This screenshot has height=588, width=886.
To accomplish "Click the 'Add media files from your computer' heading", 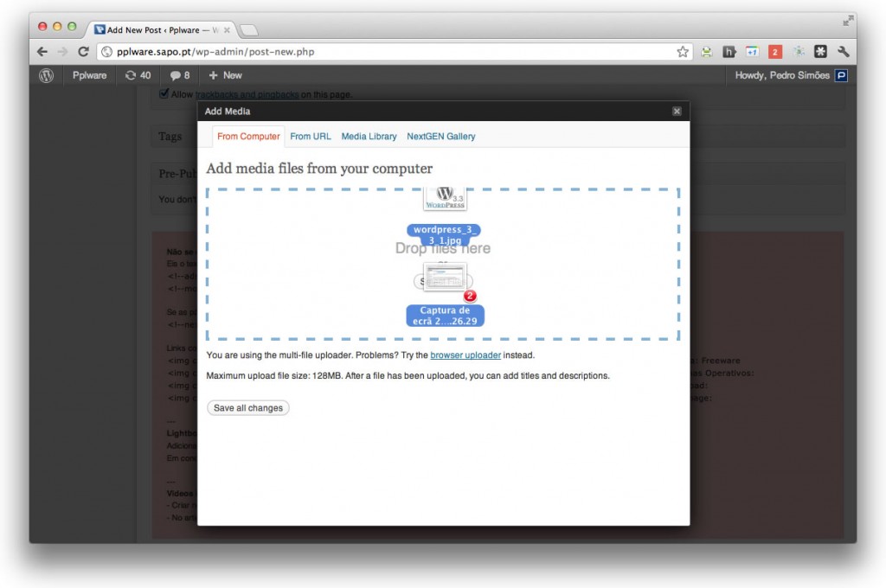I will [x=319, y=169].
